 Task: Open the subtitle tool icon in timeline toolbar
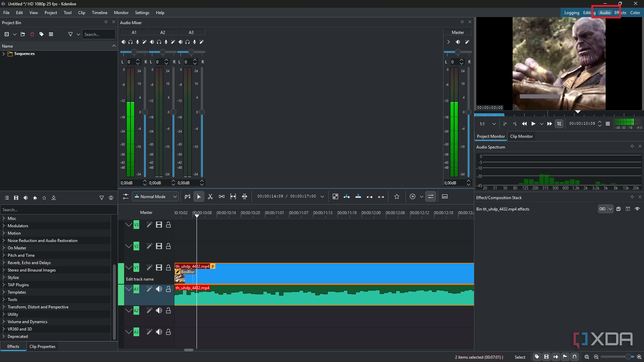tap(445, 197)
